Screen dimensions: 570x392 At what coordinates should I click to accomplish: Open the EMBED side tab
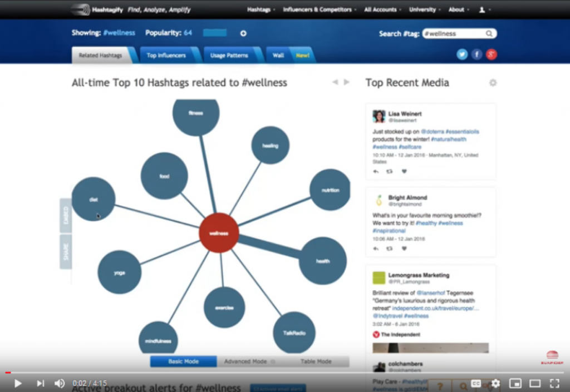66,215
